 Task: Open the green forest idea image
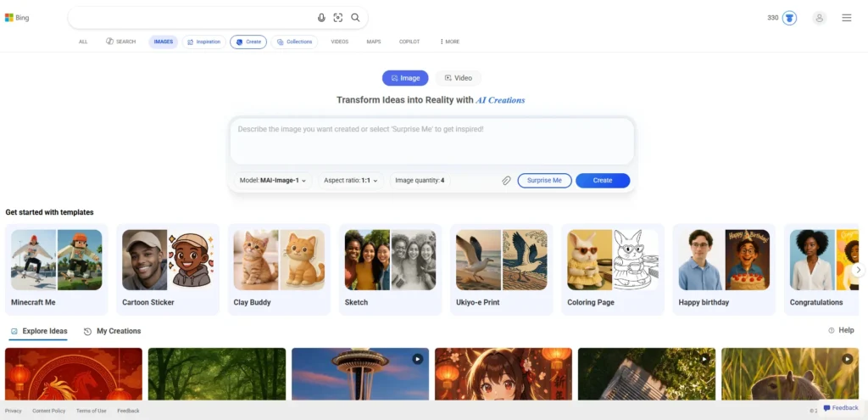coord(217,374)
